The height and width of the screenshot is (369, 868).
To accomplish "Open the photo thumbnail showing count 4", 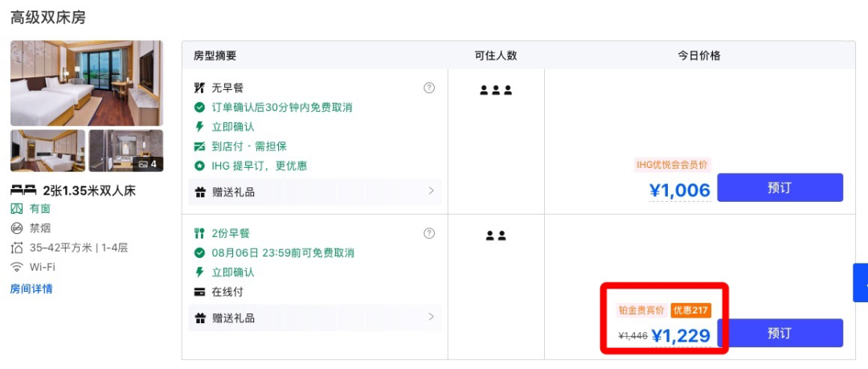I will pos(126,150).
